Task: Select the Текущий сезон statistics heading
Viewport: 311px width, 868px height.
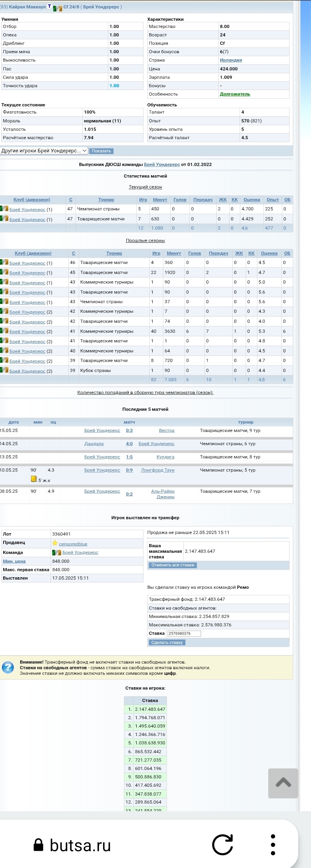Action: point(145,187)
